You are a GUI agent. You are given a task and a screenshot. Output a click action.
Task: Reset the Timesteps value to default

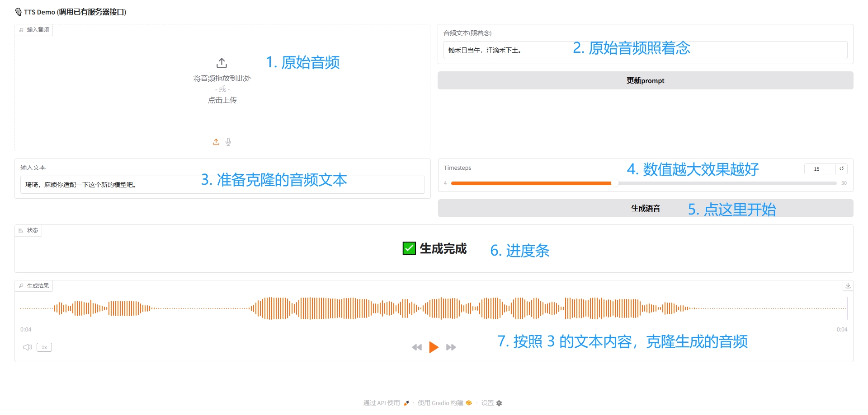841,169
